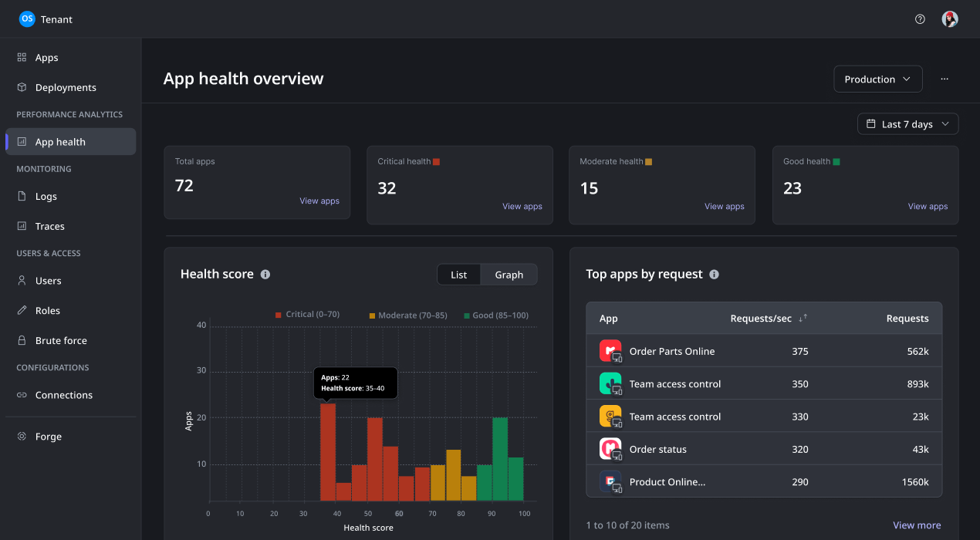Image resolution: width=980 pixels, height=540 pixels.
Task: Switch Health score to List view
Action: [x=459, y=275]
